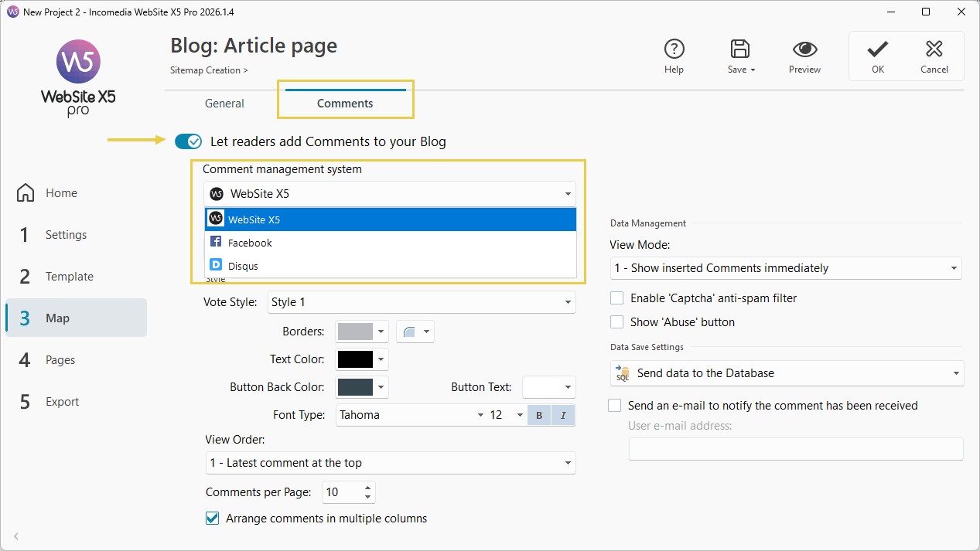Go to step 3 Map
Screen dimensions: 980x551
(x=76, y=318)
